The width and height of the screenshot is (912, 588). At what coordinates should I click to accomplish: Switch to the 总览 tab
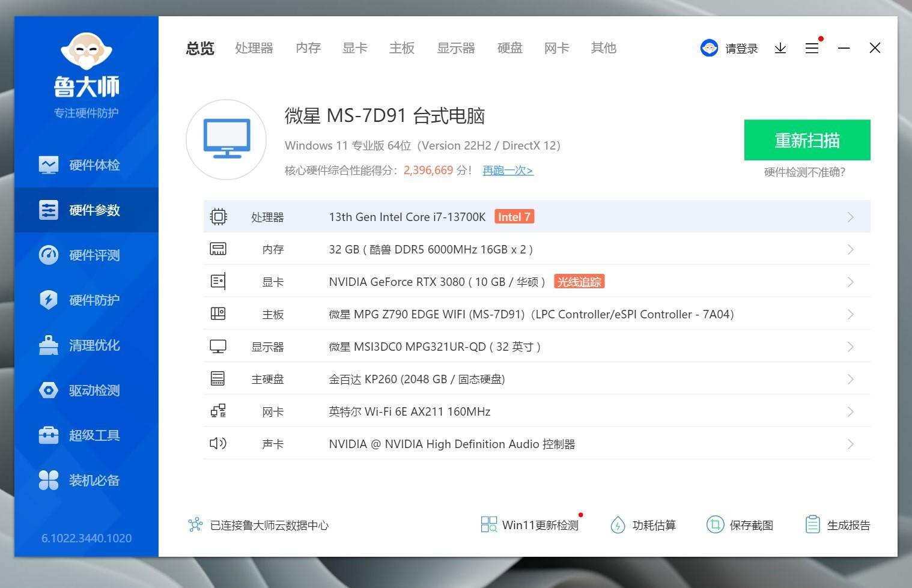tap(200, 48)
